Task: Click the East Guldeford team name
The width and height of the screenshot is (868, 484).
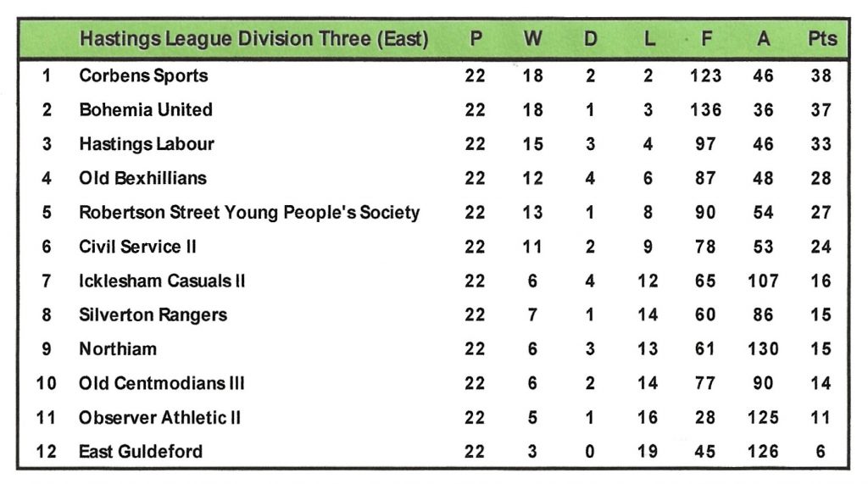Action: point(141,451)
